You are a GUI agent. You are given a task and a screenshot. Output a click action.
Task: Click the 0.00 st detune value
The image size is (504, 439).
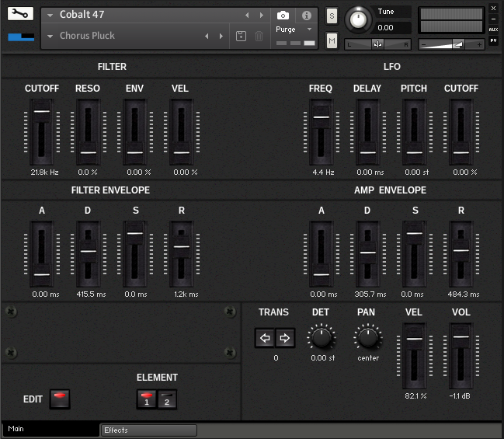[323, 358]
